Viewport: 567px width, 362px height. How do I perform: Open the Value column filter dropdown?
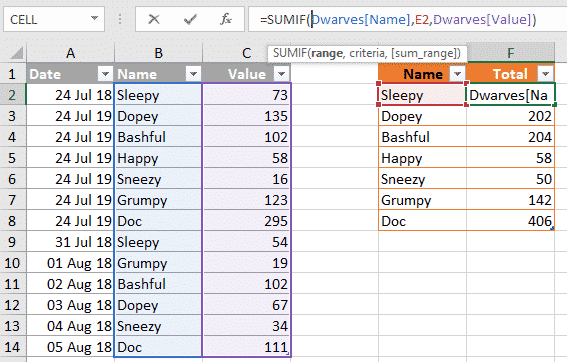[282, 74]
